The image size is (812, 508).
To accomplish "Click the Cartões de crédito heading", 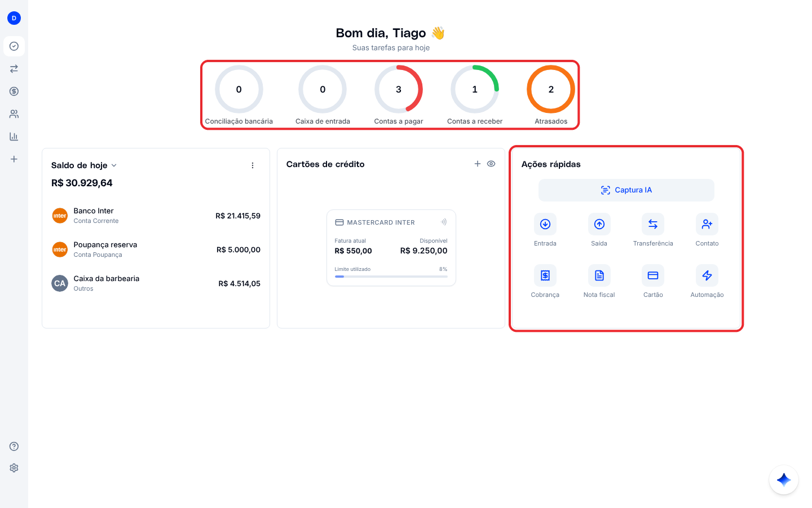I will click(325, 164).
